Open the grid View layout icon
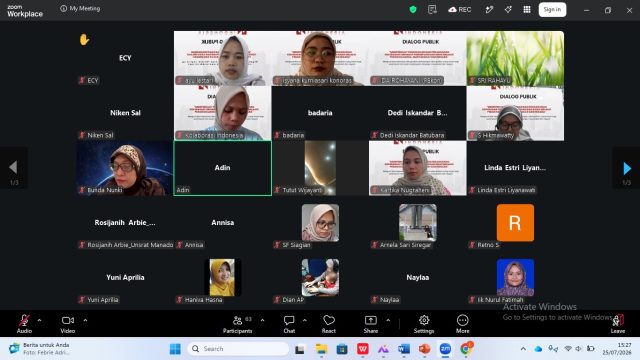 [x=527, y=9]
